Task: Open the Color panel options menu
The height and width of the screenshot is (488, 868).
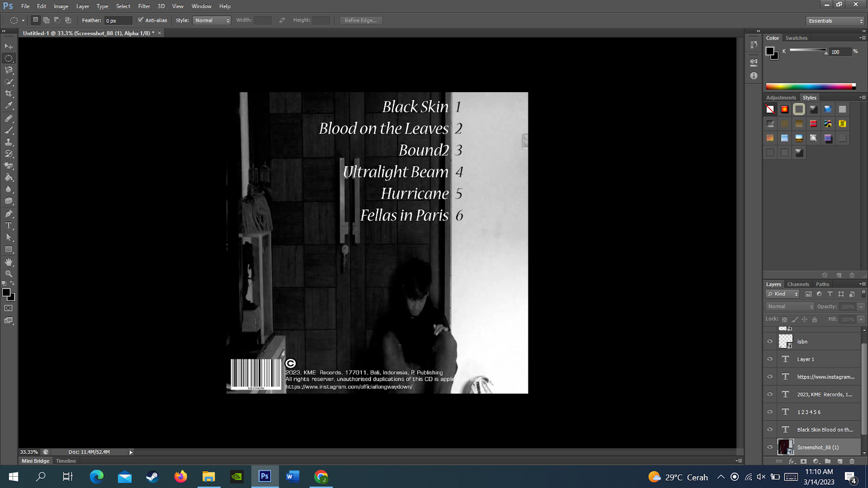Action: click(863, 38)
